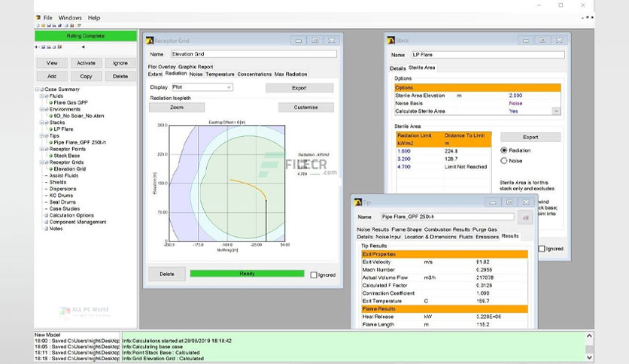Click Export in the Receptor Grid window
The height and width of the screenshot is (364, 629).
[x=299, y=88]
